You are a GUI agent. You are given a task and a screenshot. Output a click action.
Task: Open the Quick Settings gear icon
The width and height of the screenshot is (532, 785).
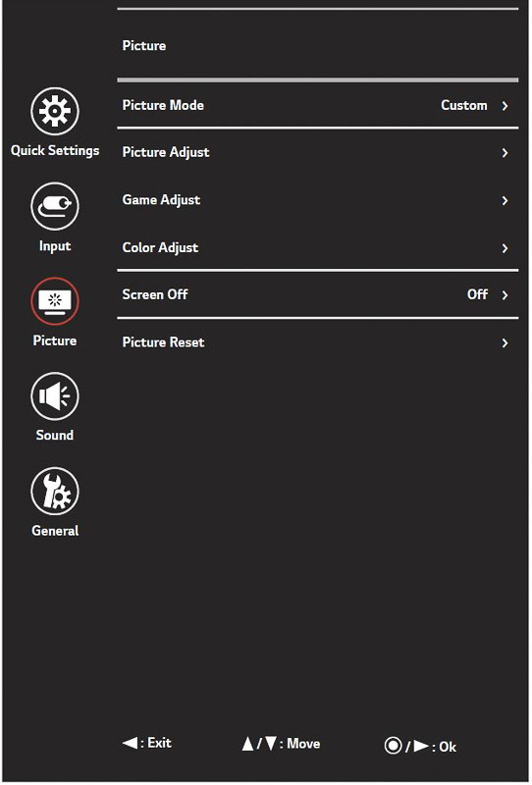pyautogui.click(x=55, y=111)
